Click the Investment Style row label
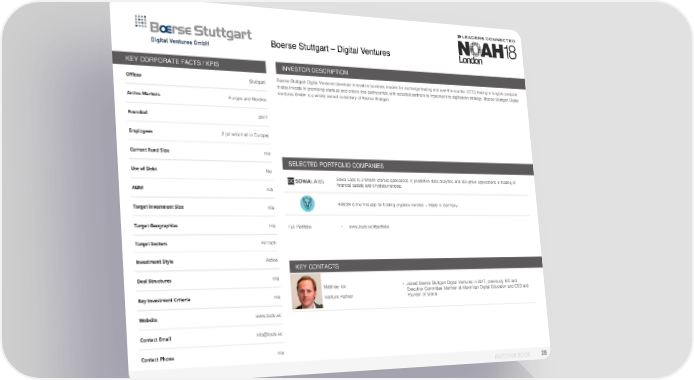694x380 pixels. (x=154, y=262)
